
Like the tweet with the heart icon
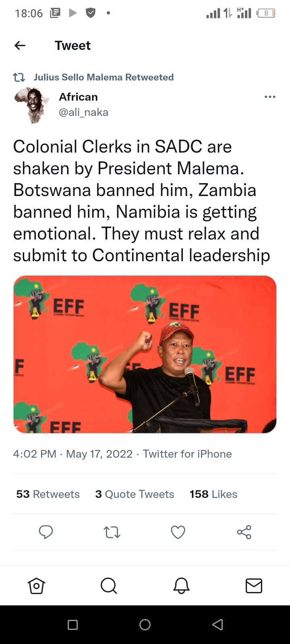pyautogui.click(x=178, y=532)
